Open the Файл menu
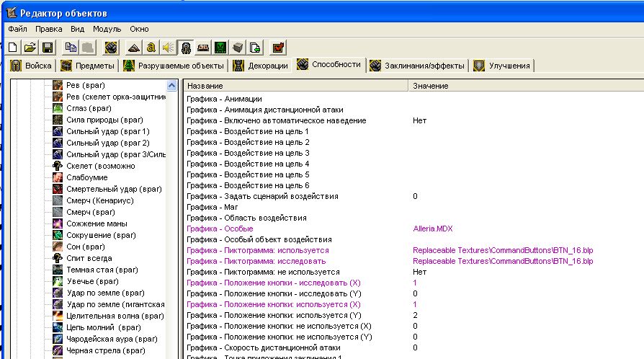The width and height of the screenshot is (644, 359). 17,29
